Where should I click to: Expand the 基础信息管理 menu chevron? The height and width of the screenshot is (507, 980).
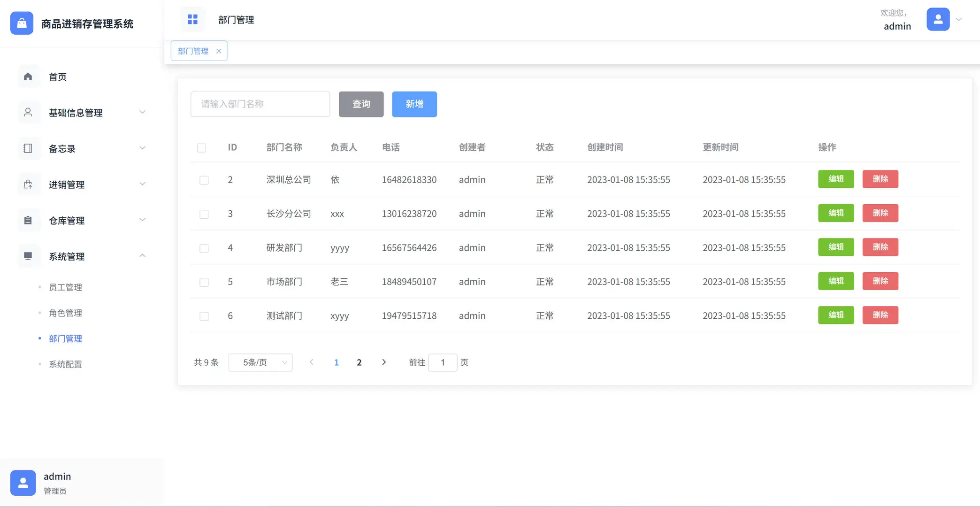142,112
